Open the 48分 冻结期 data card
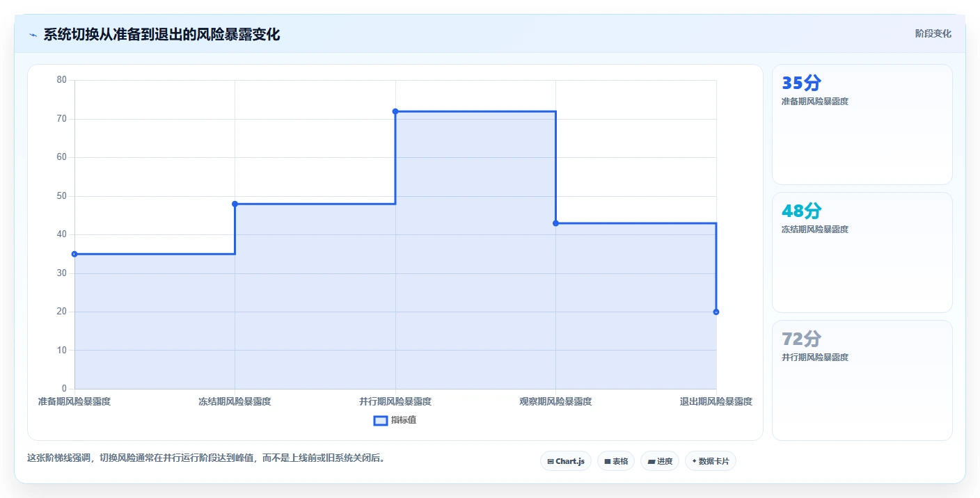Screen dimensions: 980x498 (862, 252)
